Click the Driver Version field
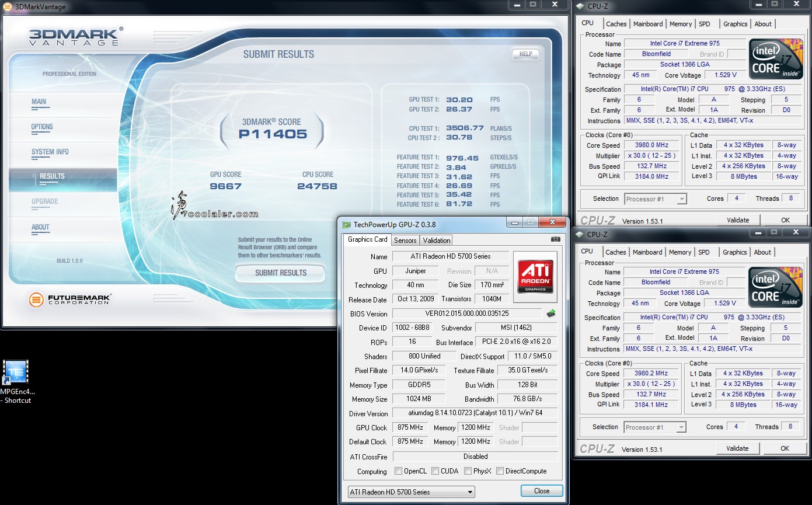812x505 pixels. click(475, 413)
